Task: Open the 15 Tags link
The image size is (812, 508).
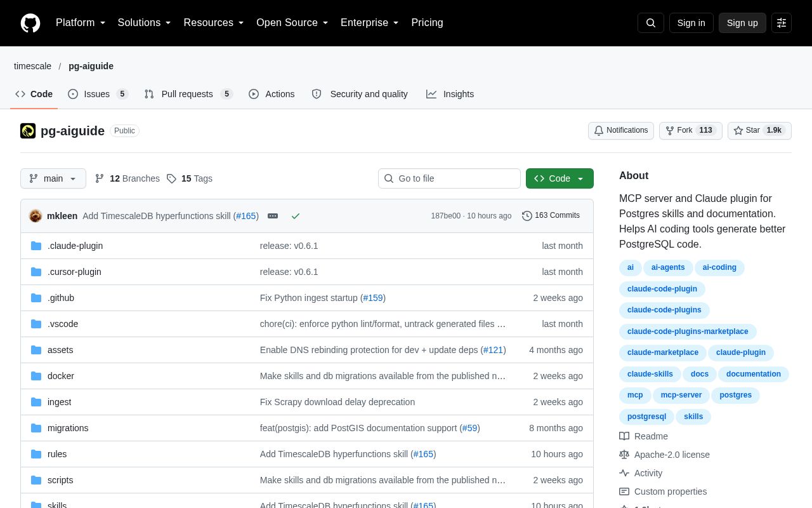Action: 190,178
